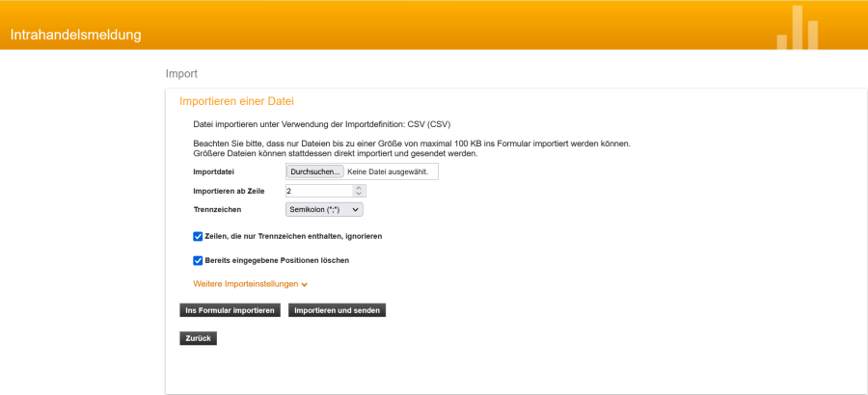Click the Durchsuchen... file button

(x=315, y=171)
